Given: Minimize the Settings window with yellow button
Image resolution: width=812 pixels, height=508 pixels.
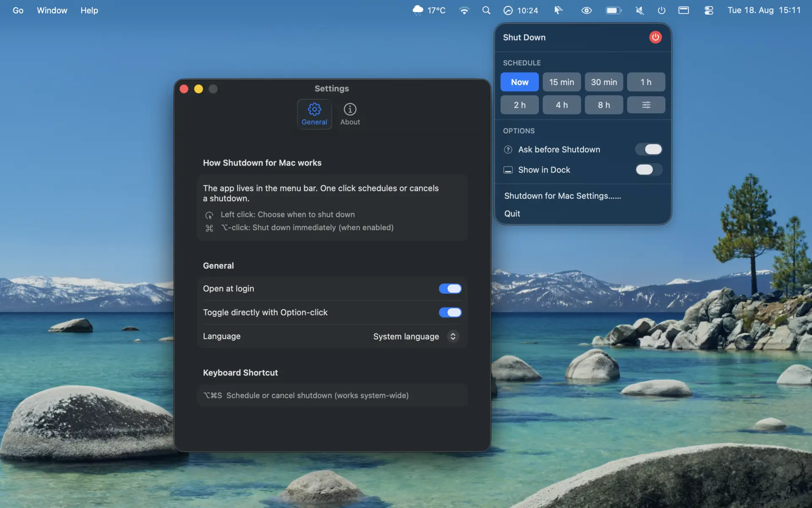Looking at the screenshot, I should coord(198,89).
